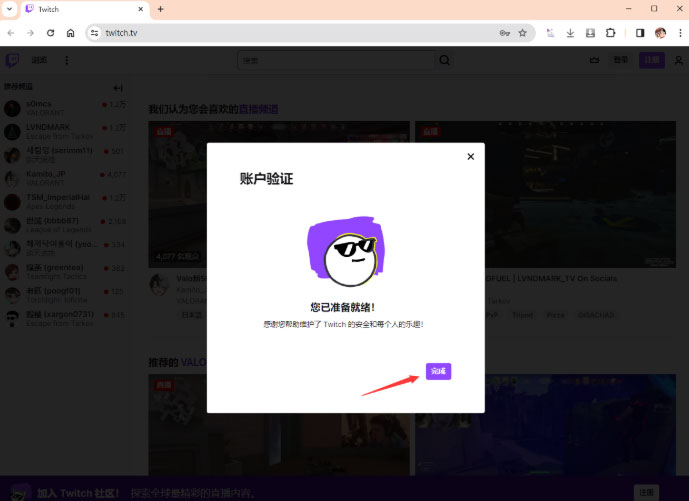Click the Twitch logo in the site header
Viewport: 689px width, 501px height.
pyautogui.click(x=12, y=60)
